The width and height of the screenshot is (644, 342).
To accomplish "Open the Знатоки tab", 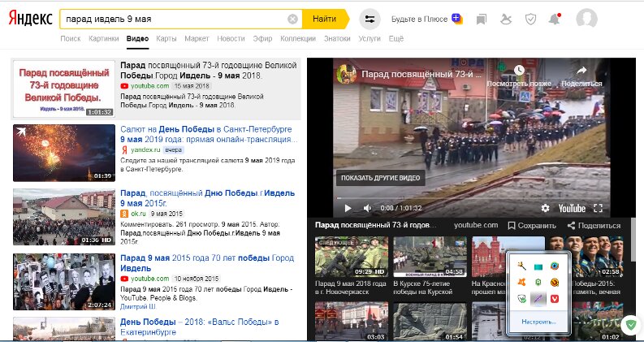I will click(x=337, y=39).
